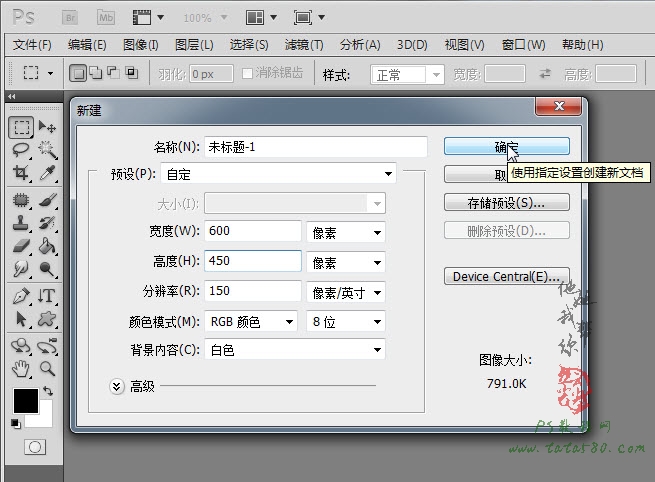655x482 pixels.
Task: Open the 滤镜(T) menu
Action: pyautogui.click(x=304, y=44)
